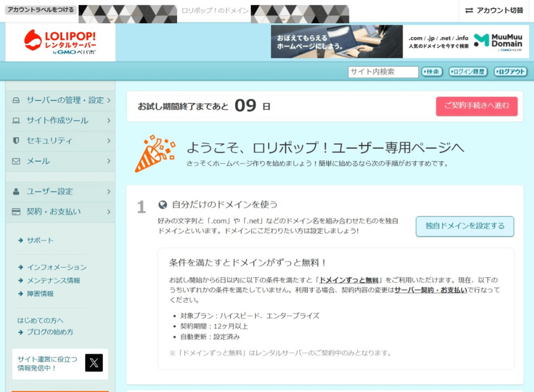Expand the サーバーの管理・設定 chevron
This screenshot has width=534, height=392.
(109, 100)
